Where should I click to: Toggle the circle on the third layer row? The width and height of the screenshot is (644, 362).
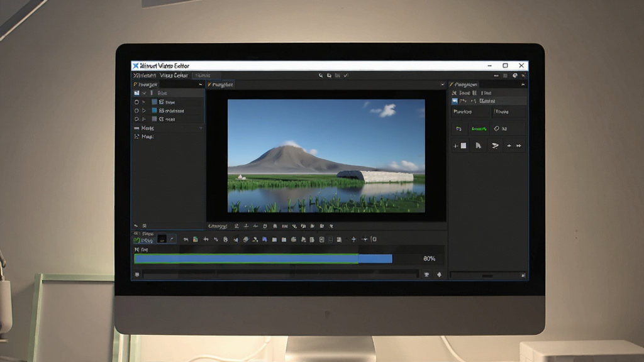coord(136,119)
